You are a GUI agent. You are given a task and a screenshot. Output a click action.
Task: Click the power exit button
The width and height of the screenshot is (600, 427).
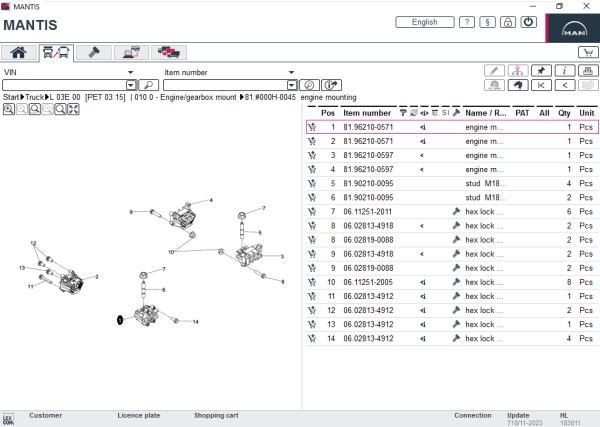coord(528,22)
